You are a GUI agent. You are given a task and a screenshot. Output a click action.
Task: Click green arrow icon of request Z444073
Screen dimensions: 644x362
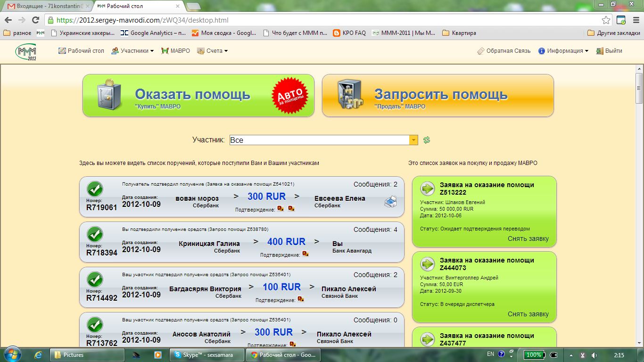point(428,264)
